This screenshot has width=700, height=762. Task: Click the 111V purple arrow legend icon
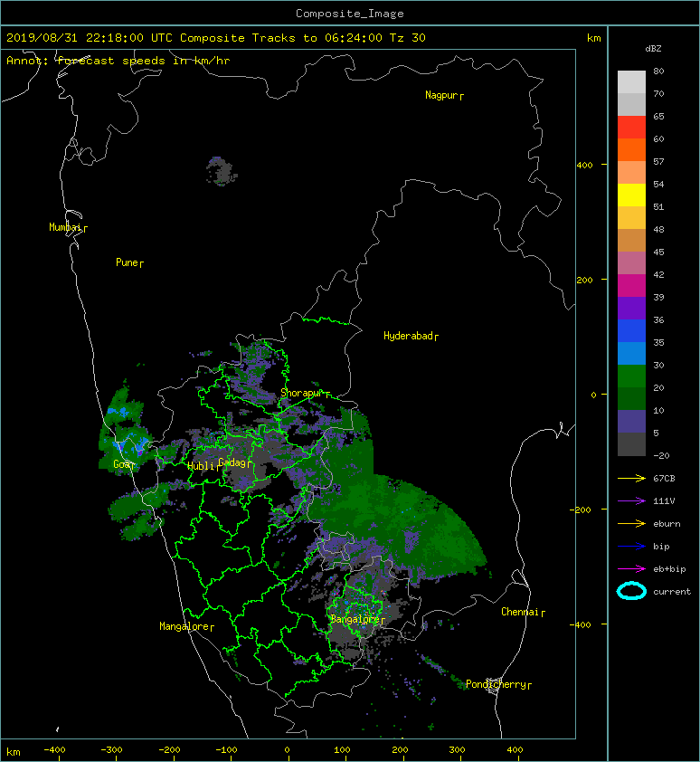(631, 501)
